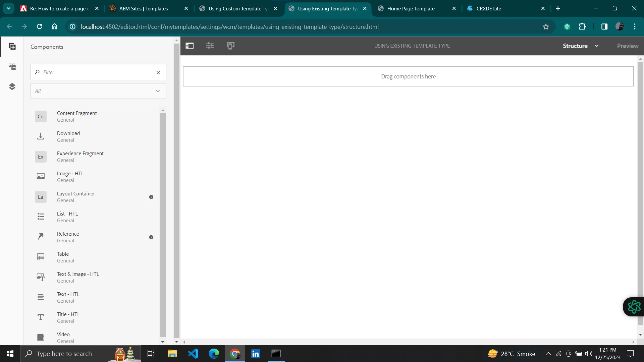The height and width of the screenshot is (362, 644).
Task: Open the Components tab in side rail
Action: point(12,47)
